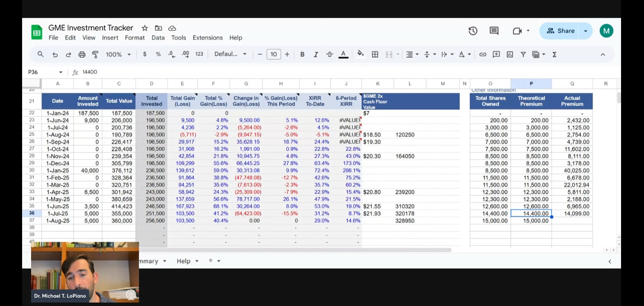This screenshot has width=644, height=306.
Task: Select column P header
Action: coord(531,84)
